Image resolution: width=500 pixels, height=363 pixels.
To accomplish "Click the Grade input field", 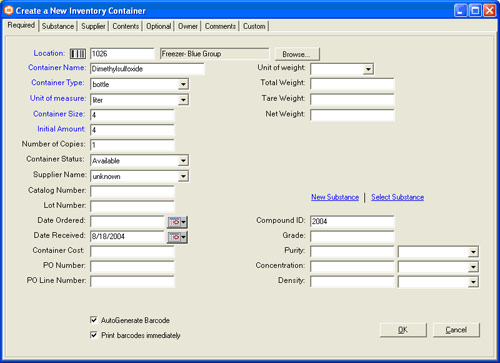I will tap(352, 237).
